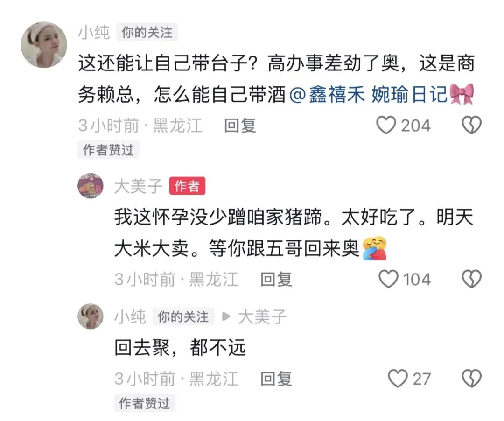504x421 pixels.
Task: Tap 你的关注 tag on first comment
Action: tap(147, 33)
